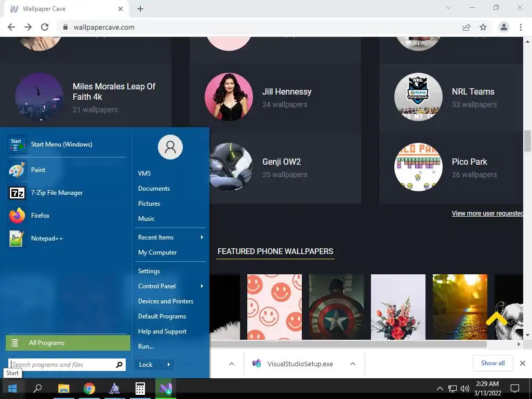
Task: Open Visual Studio Installer on taskbar
Action: 166,388
